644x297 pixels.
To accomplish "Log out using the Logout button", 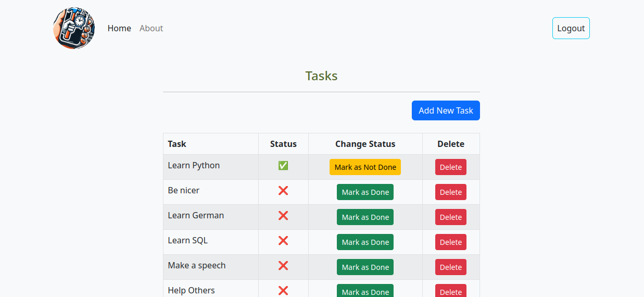I will (x=571, y=28).
